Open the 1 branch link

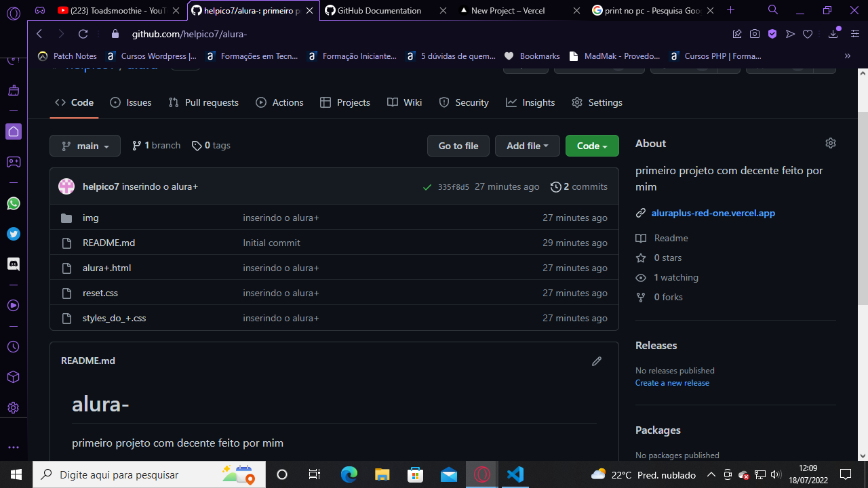(157, 145)
